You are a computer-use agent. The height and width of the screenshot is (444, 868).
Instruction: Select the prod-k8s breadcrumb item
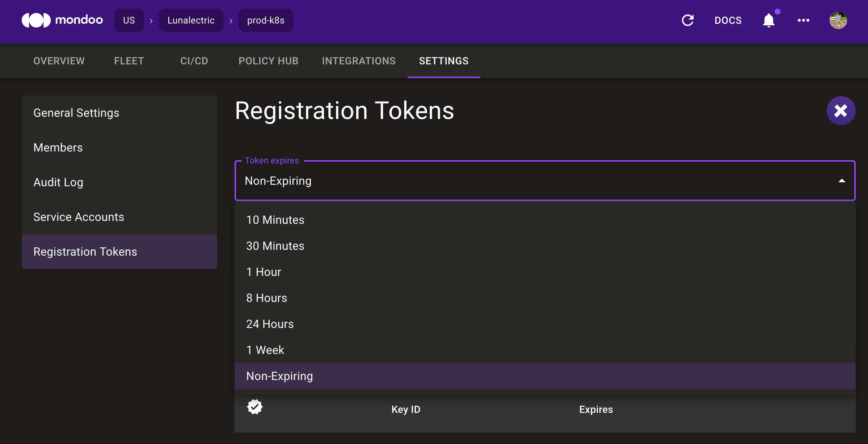tap(266, 20)
